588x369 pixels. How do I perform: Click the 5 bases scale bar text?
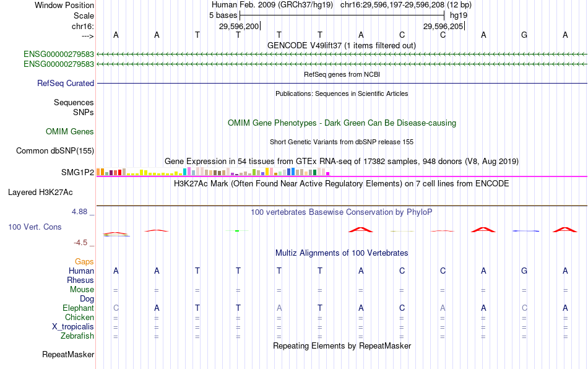point(223,15)
